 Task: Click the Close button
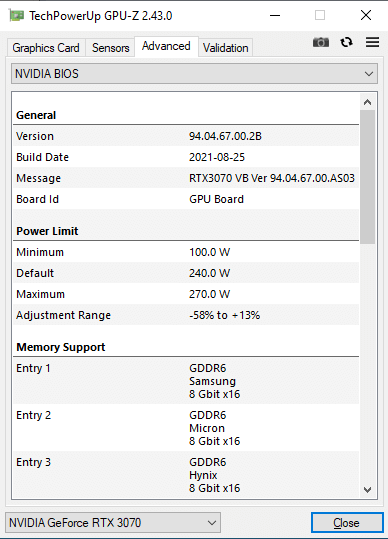pos(347,523)
